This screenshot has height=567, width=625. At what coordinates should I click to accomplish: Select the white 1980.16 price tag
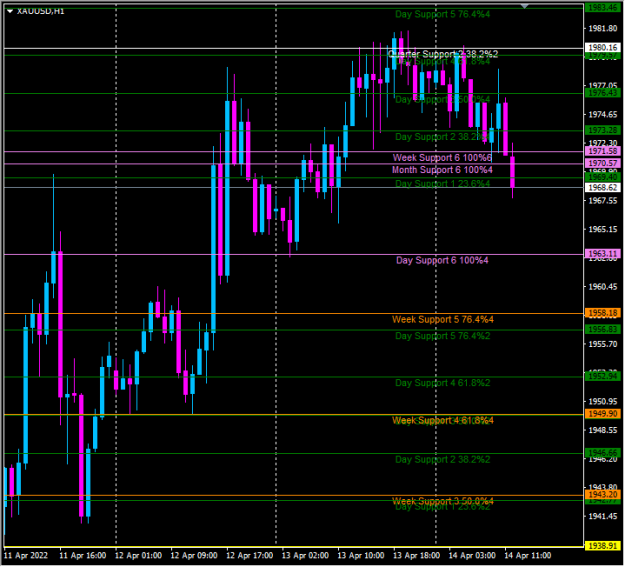pos(603,47)
